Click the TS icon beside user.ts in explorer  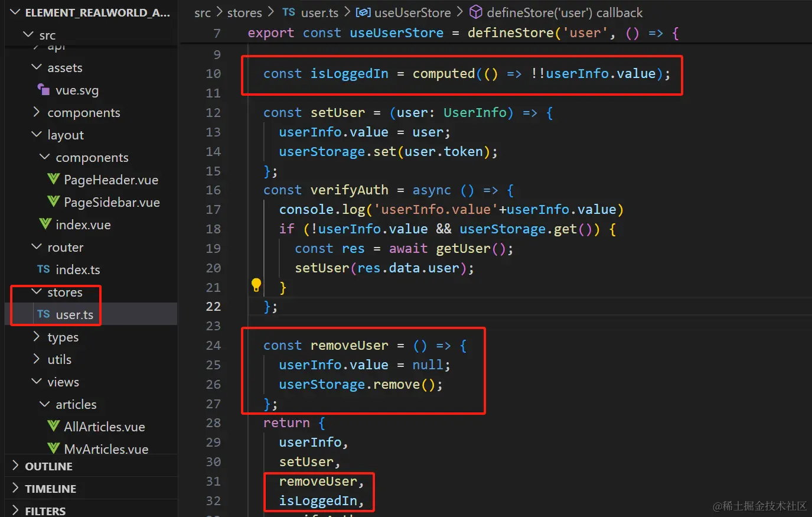pyautogui.click(x=44, y=314)
